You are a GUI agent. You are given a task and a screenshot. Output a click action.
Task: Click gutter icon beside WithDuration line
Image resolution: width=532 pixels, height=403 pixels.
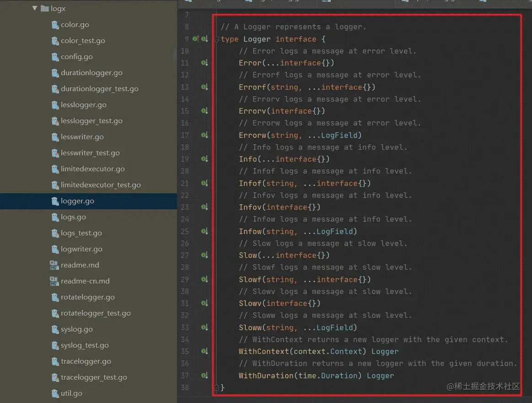coord(204,376)
